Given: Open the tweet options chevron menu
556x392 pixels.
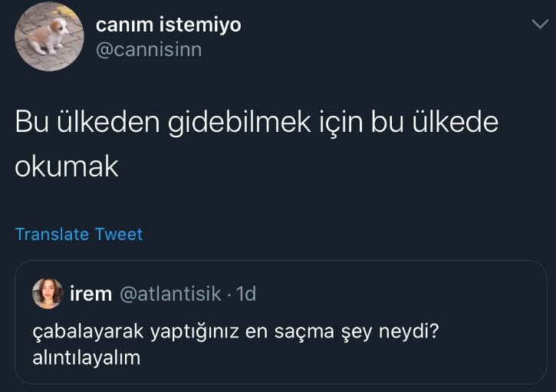Looking at the screenshot, I should click(x=538, y=25).
